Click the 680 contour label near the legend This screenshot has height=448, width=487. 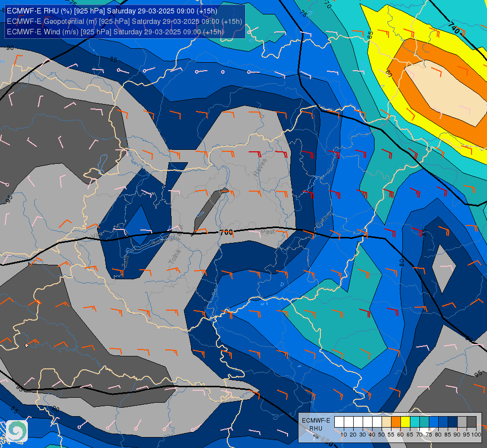327,441
